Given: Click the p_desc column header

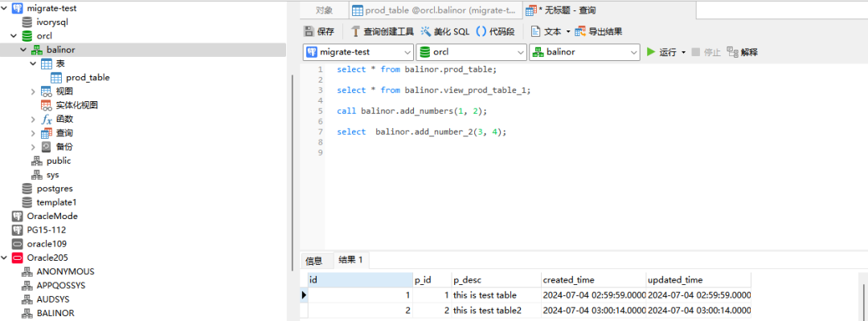Looking at the screenshot, I should coord(497,279).
